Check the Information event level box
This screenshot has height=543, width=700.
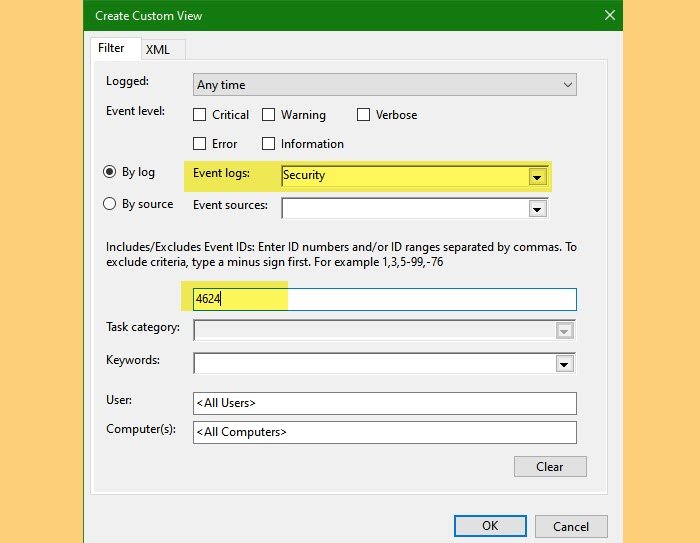(269, 144)
